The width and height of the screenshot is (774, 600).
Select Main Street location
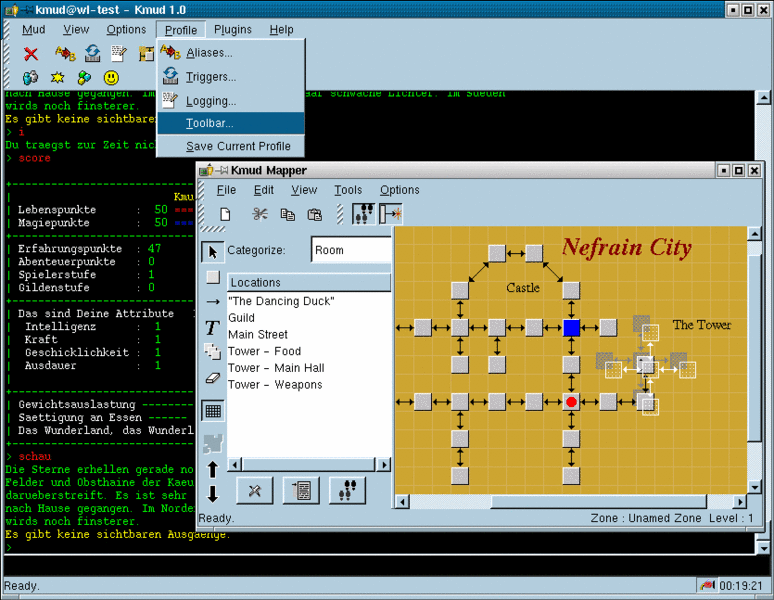pos(258,335)
